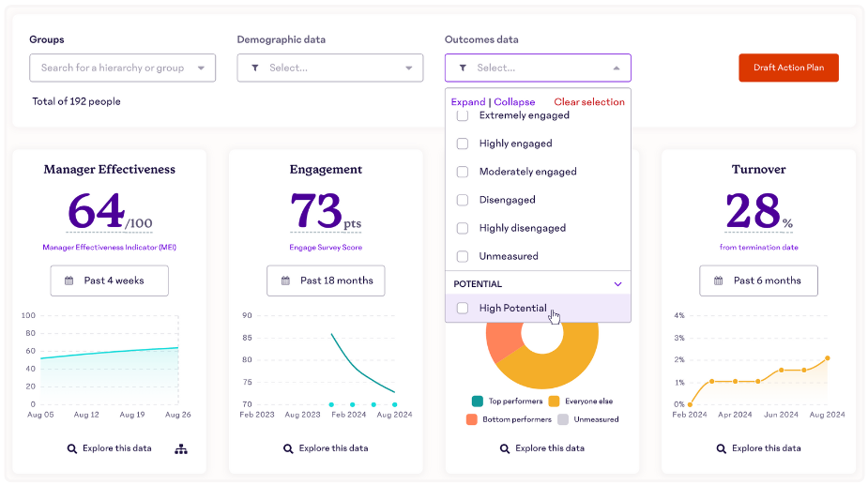The width and height of the screenshot is (868, 485).
Task: Click the Top performers legend swatch
Action: (478, 402)
